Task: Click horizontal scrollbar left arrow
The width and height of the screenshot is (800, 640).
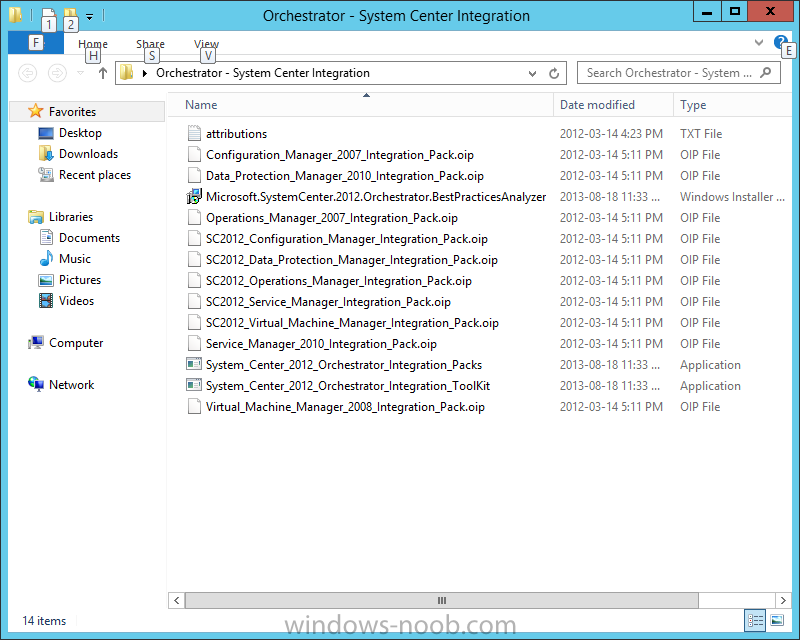Action: (x=177, y=600)
